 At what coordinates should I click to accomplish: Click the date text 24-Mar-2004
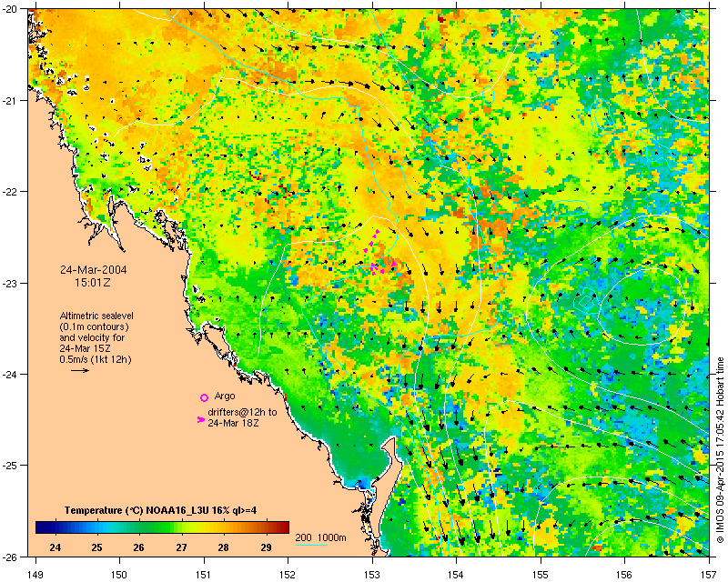(94, 270)
